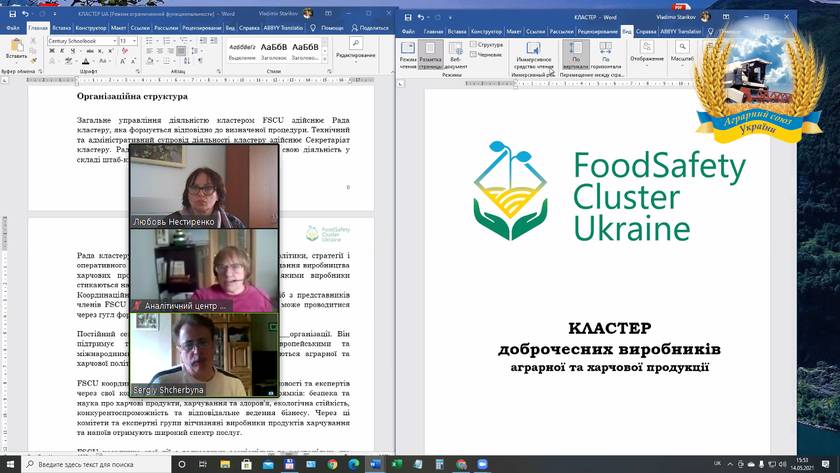Open the font size 13 dropdown
This screenshot has width=840, height=473.
pyautogui.click(x=134, y=41)
